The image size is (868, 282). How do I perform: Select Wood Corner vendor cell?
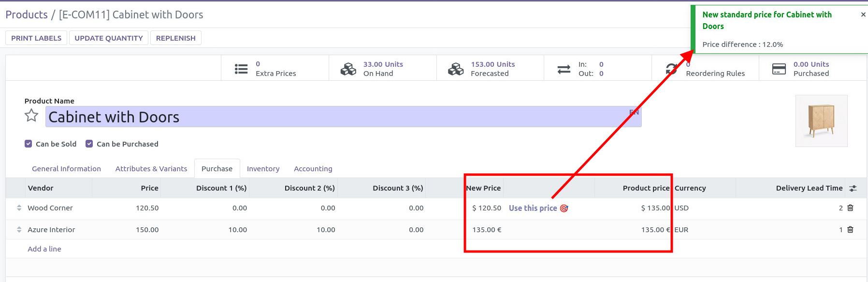(x=58, y=208)
